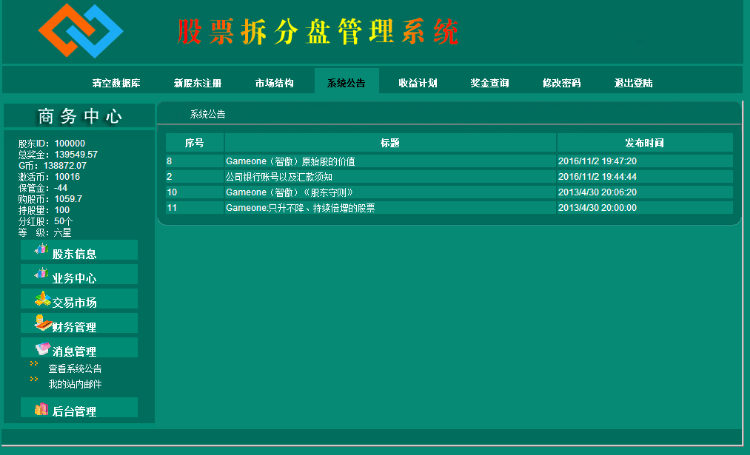Open the 清空数据库 nav item
This screenshot has height=455, width=750.
coord(116,83)
